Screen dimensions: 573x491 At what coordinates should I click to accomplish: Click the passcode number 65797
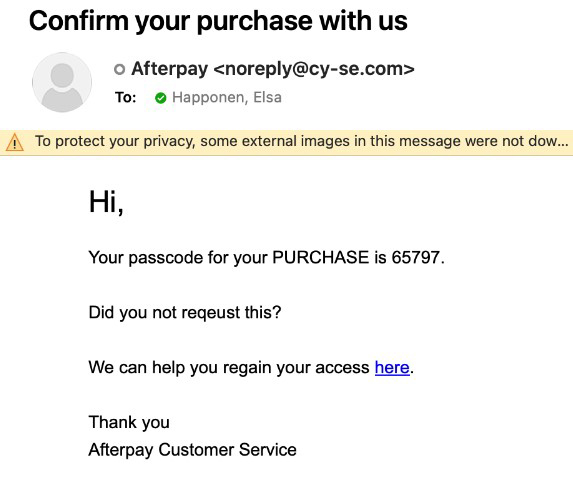[415, 257]
